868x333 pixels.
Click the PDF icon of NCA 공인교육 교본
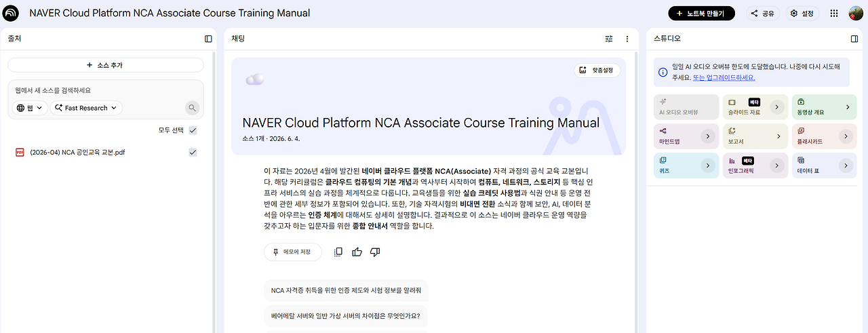coord(20,152)
